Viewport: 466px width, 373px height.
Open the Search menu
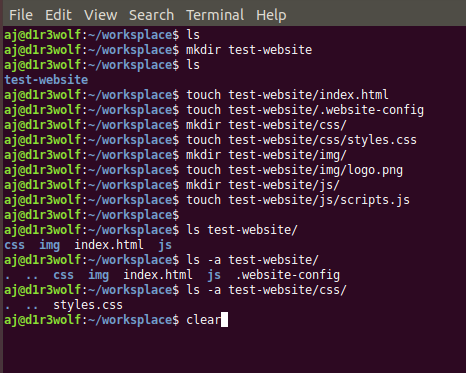(x=151, y=15)
